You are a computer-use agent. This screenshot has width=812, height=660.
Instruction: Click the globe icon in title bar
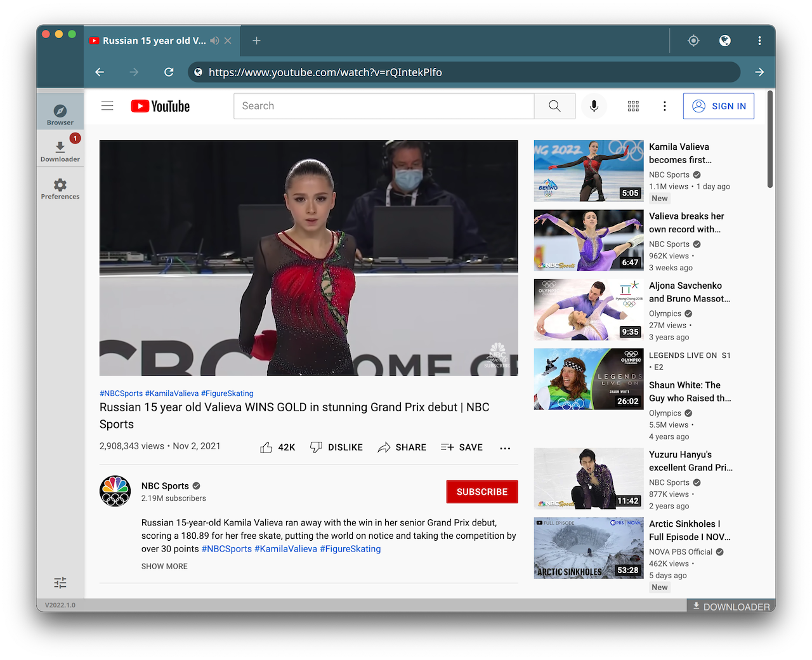click(x=725, y=41)
